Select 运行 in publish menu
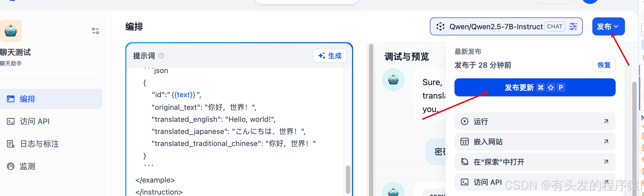 click(x=535, y=121)
